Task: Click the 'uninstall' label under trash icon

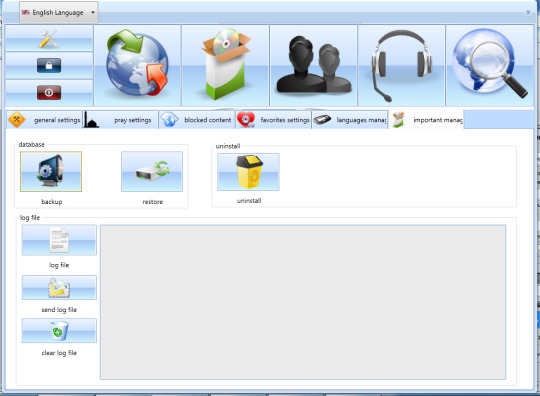Action: click(249, 201)
